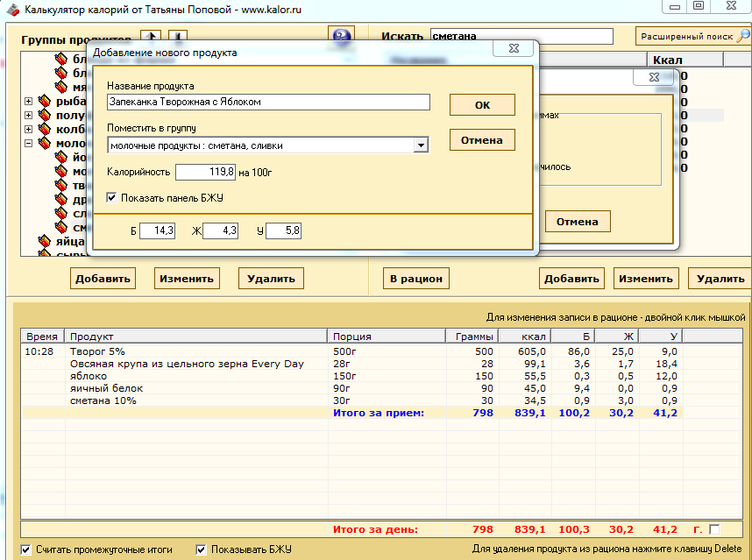Close the background dialog with its X
Image resolution: width=752 pixels, height=560 pixels.
click(x=654, y=77)
